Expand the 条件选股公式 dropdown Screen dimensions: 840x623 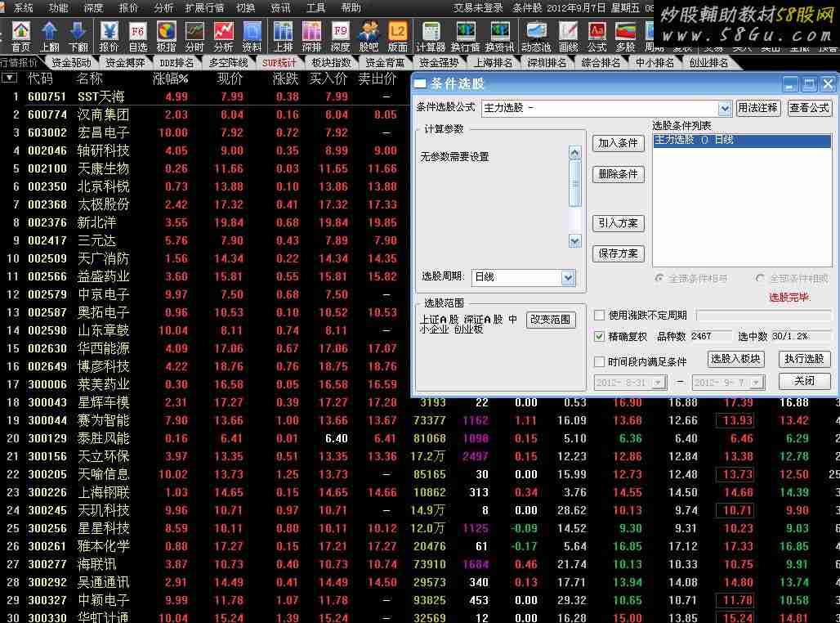724,109
